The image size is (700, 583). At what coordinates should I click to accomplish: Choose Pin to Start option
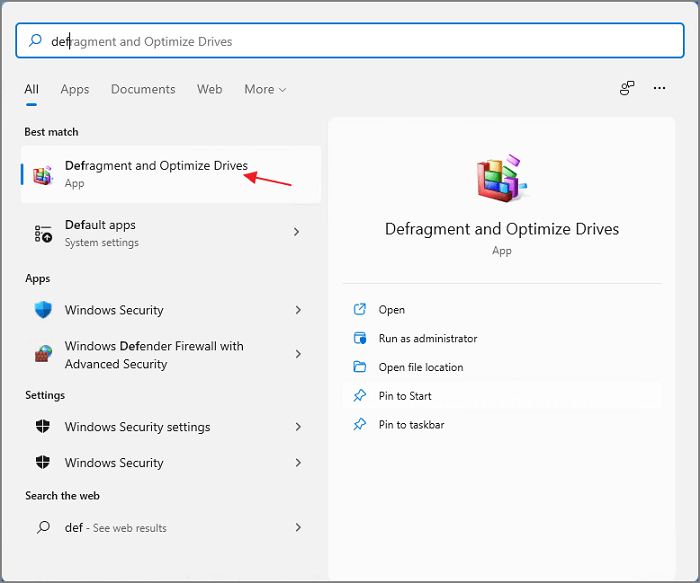pos(405,396)
